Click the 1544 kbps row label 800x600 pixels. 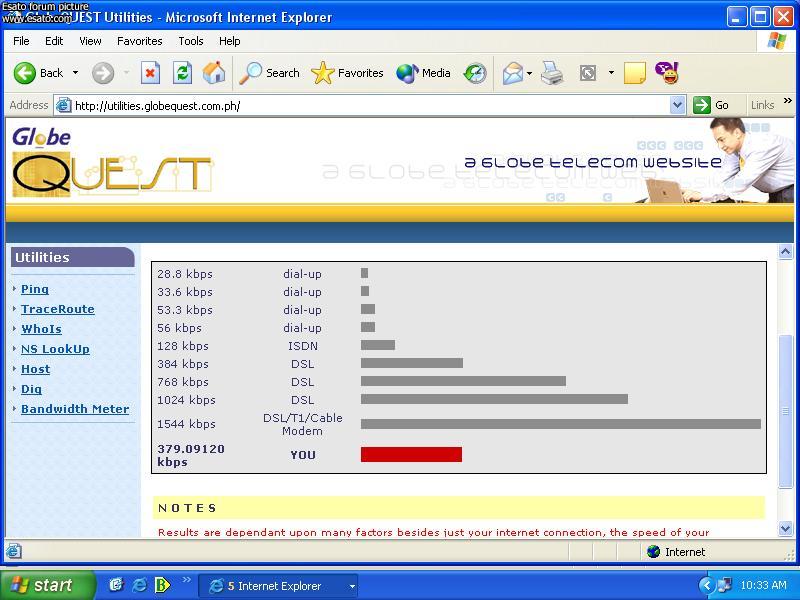point(186,424)
